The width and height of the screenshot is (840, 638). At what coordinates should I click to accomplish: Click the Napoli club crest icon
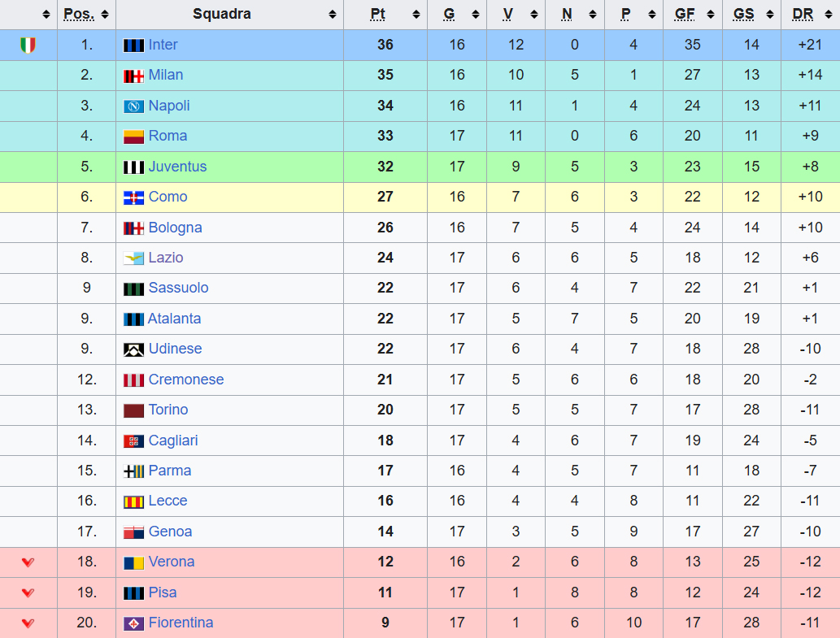click(133, 106)
